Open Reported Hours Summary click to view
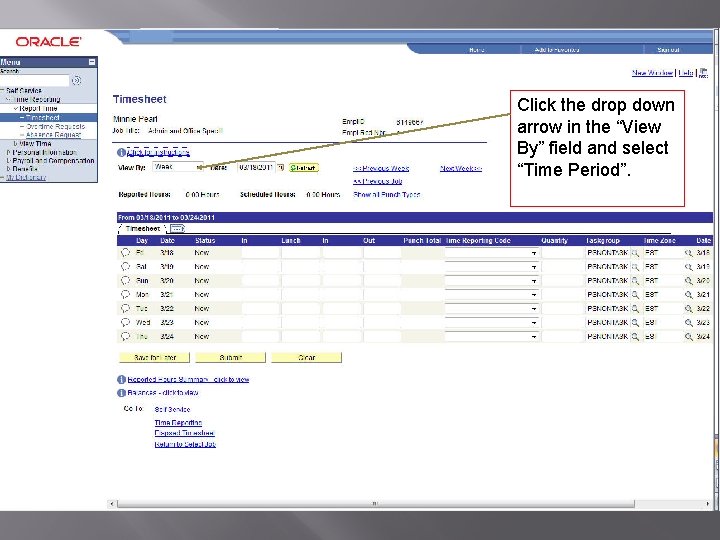 (188, 379)
